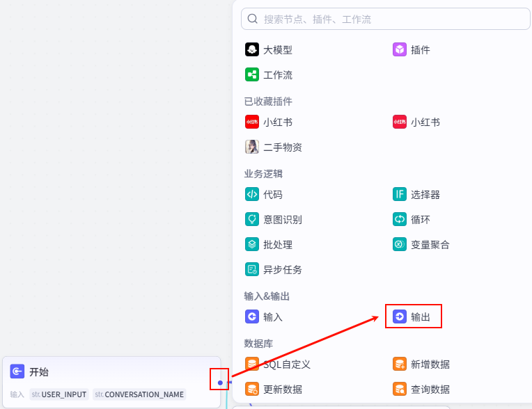The width and height of the screenshot is (532, 409).
Task: Click the 输入 label in the node list
Action: tap(273, 317)
